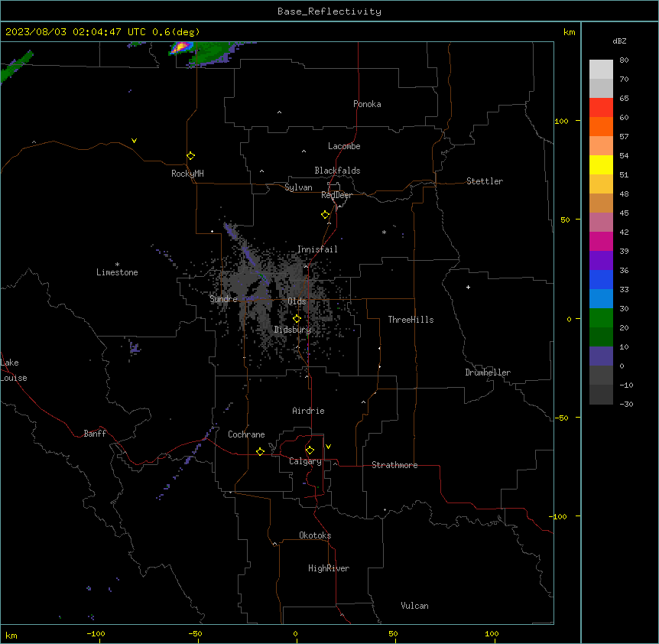Select the white plus marker west of Drumheller

pyautogui.click(x=468, y=287)
